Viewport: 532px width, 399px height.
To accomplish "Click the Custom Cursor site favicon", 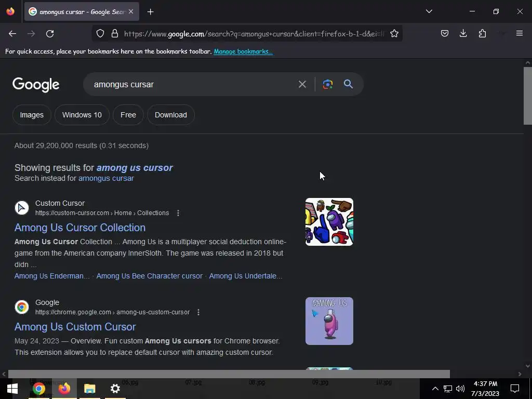I will tap(22, 208).
